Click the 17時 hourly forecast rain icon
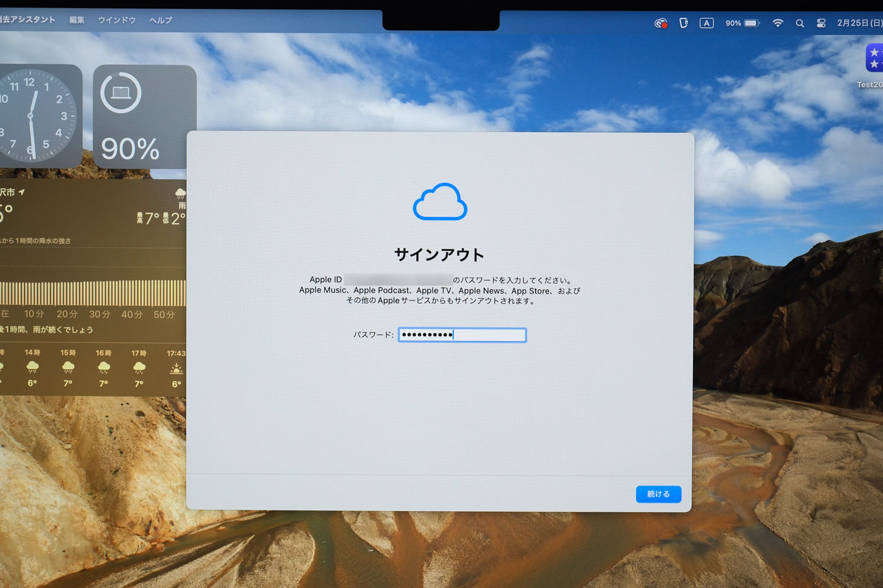This screenshot has width=883, height=588. tap(139, 367)
